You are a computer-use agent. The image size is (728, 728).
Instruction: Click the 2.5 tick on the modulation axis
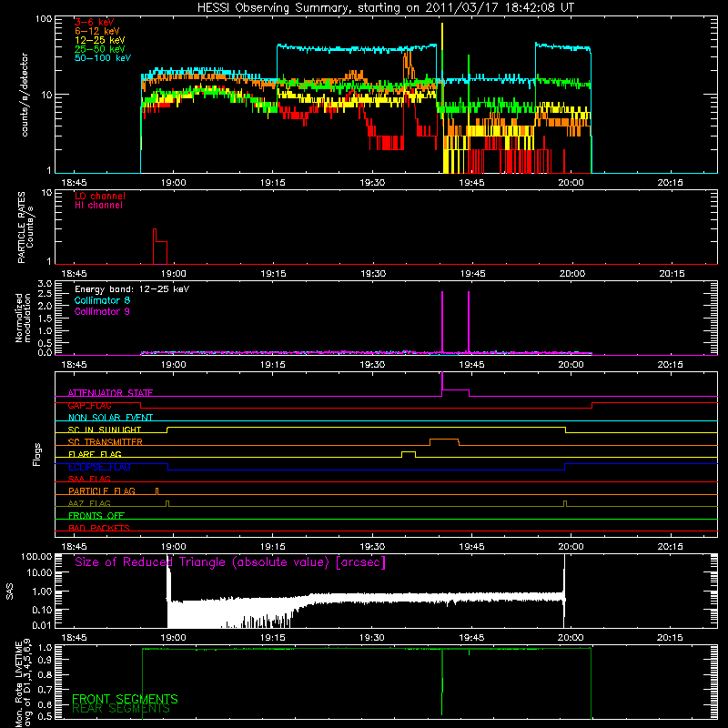point(45,294)
